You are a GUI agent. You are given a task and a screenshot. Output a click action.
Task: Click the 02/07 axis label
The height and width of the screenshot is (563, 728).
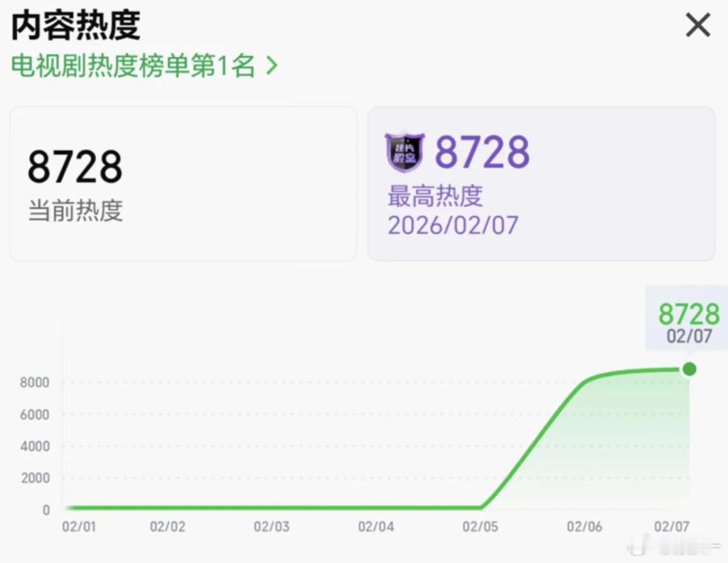[672, 527]
